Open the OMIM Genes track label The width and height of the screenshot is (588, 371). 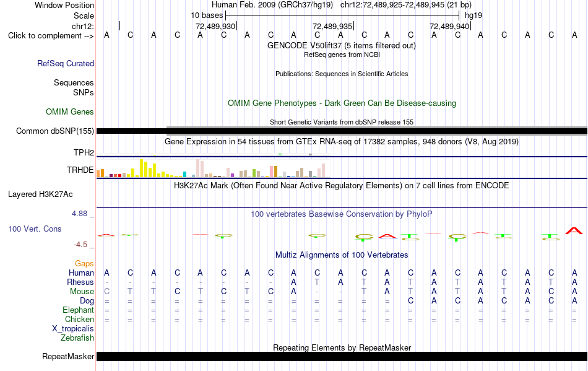click(x=70, y=111)
